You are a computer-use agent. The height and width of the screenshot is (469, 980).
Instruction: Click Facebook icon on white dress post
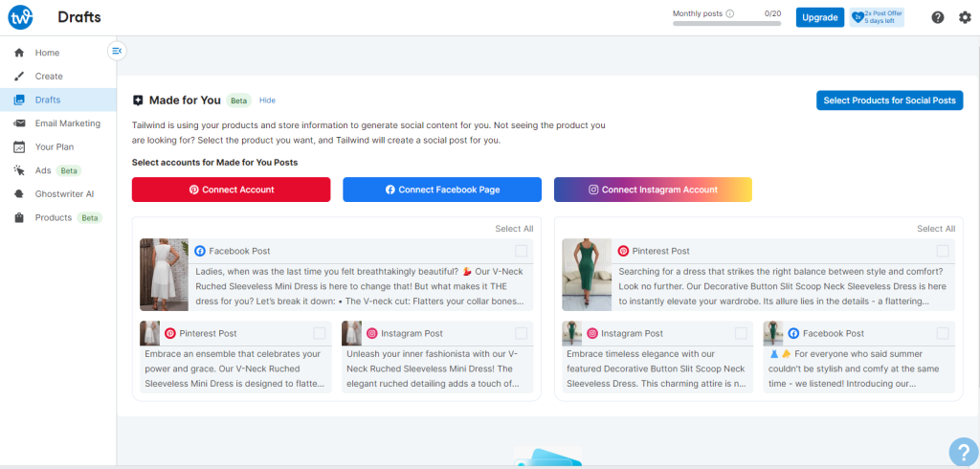[x=200, y=251]
